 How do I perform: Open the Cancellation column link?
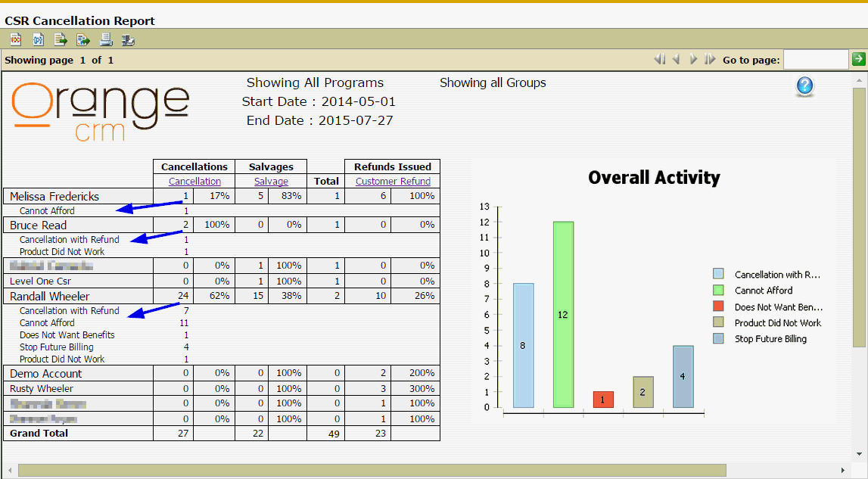click(194, 182)
